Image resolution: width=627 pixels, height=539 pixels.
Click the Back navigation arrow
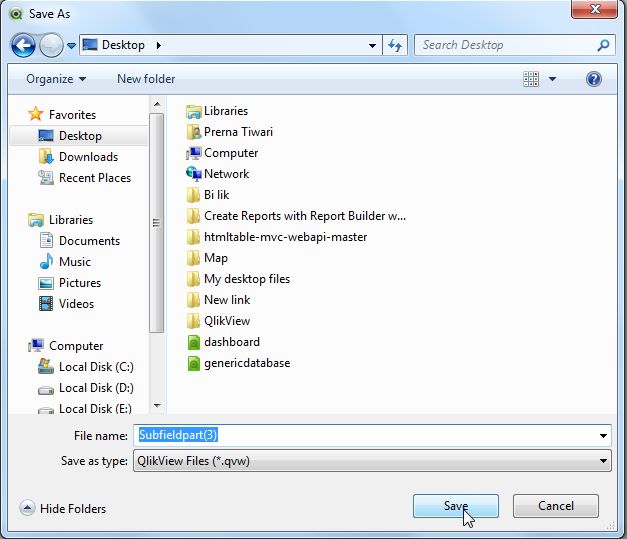pyautogui.click(x=23, y=45)
